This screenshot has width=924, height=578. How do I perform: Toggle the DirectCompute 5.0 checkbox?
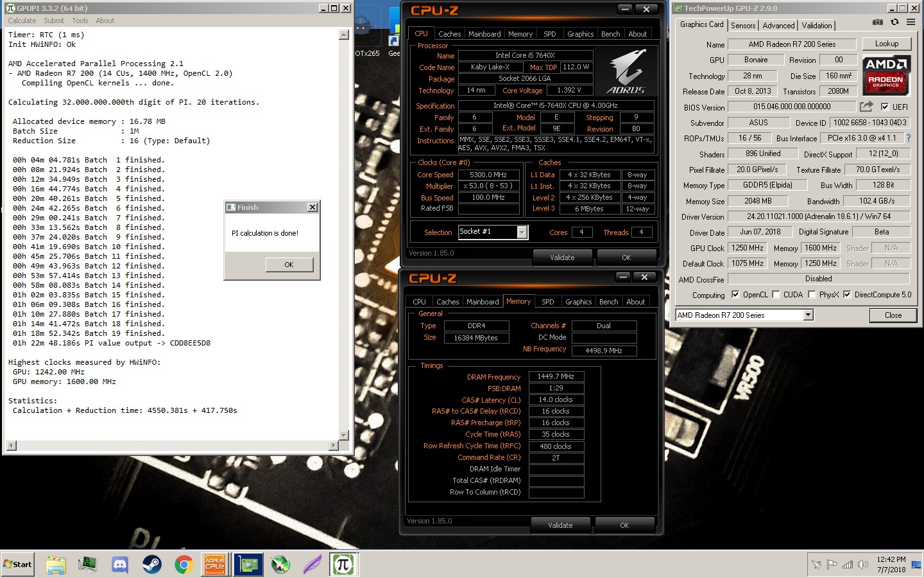[847, 294]
